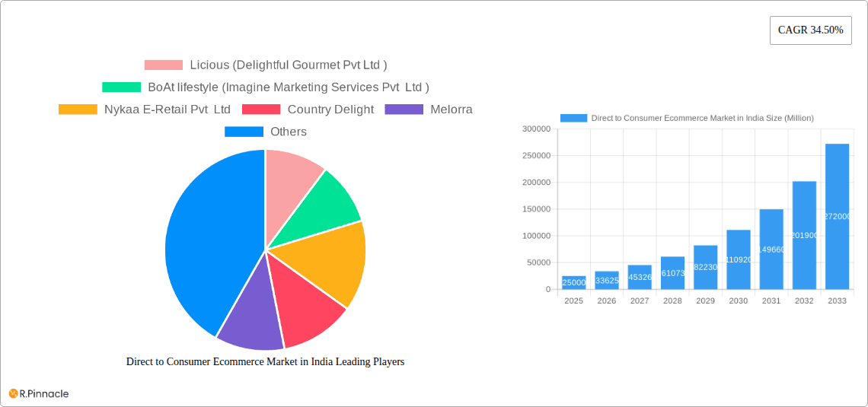Click the 2030 bar labeled 110920
The height and width of the screenshot is (407, 868).
[x=739, y=260]
